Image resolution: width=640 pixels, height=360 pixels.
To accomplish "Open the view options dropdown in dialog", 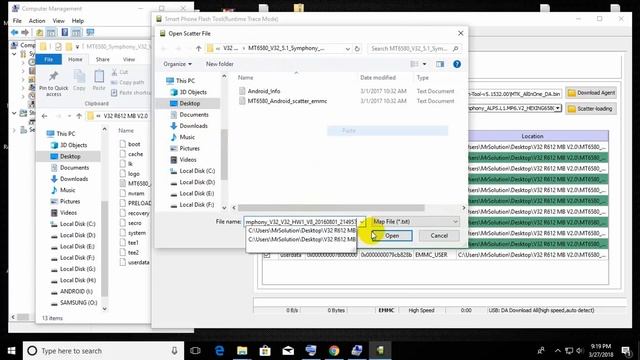I will 424,64.
